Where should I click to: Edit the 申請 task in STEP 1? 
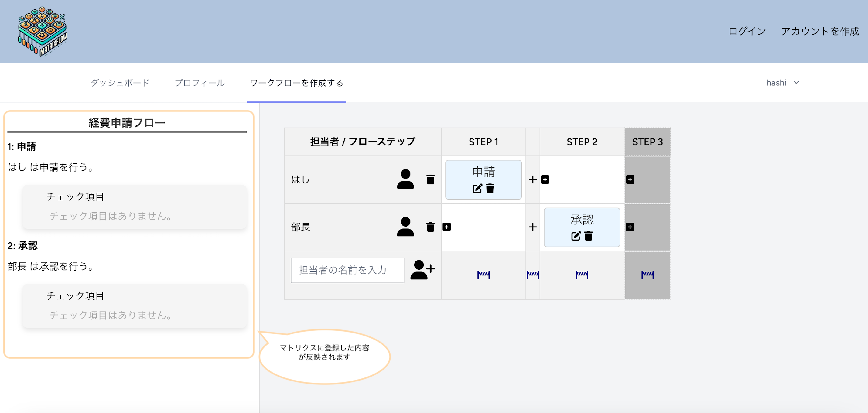(x=477, y=188)
